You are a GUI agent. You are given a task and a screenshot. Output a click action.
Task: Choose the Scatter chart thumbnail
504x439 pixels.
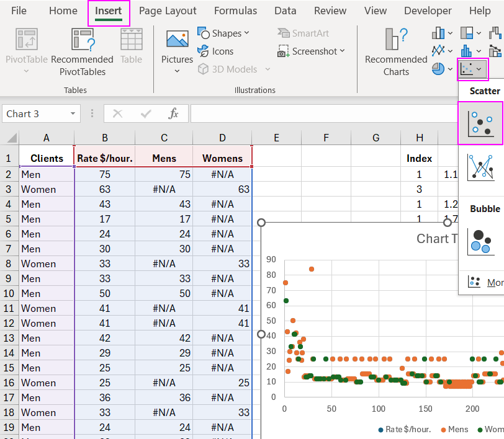[480, 123]
